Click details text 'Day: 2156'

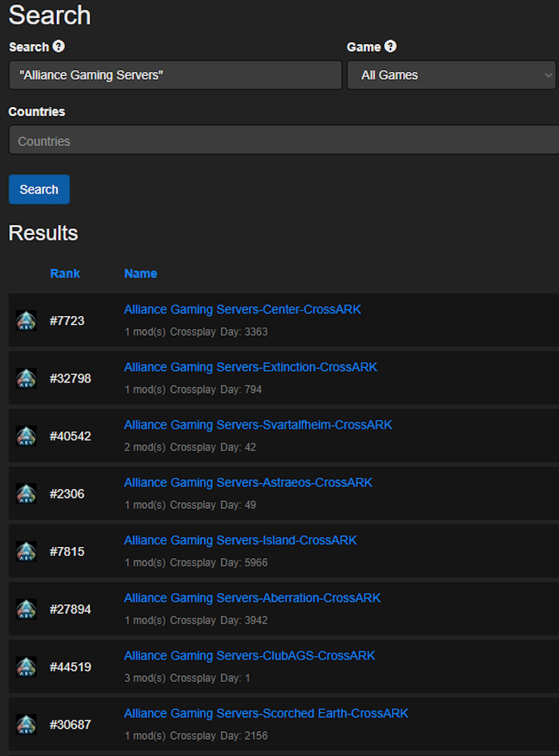tap(244, 736)
